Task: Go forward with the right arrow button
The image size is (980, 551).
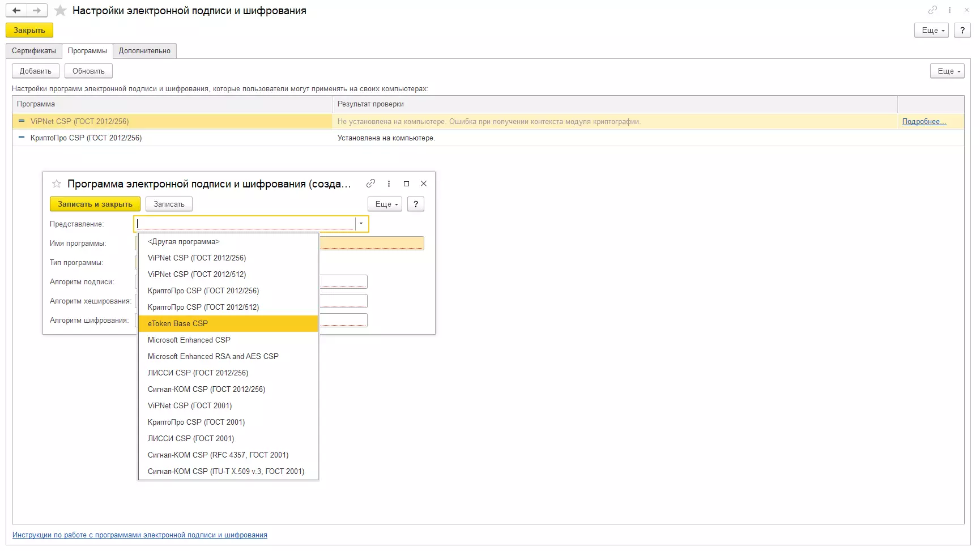Action: [37, 10]
